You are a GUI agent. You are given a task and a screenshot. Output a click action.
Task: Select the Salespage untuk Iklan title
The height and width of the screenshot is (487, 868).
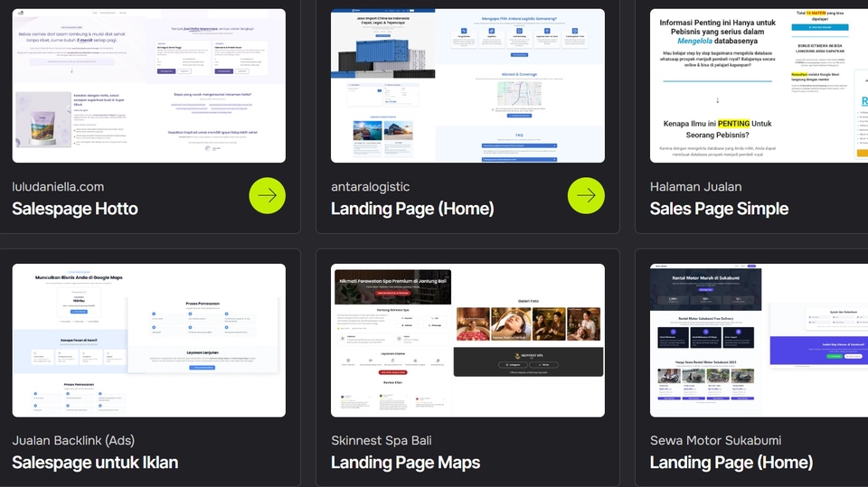tap(95, 463)
